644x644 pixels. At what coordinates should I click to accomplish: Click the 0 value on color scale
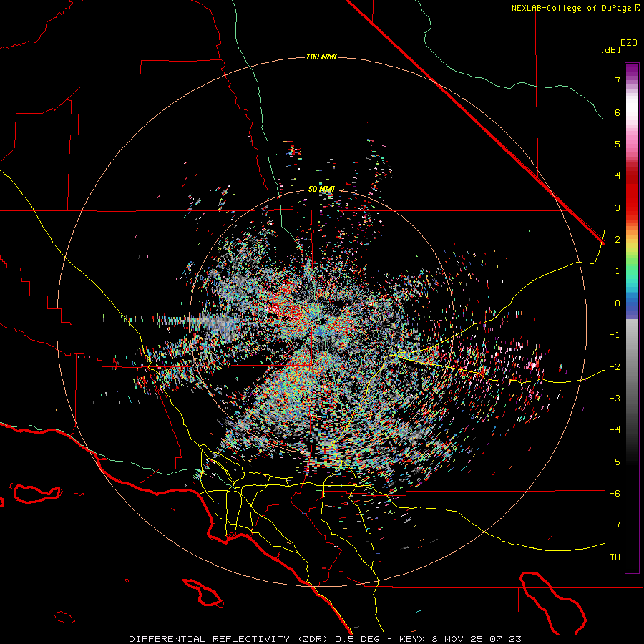point(618,303)
